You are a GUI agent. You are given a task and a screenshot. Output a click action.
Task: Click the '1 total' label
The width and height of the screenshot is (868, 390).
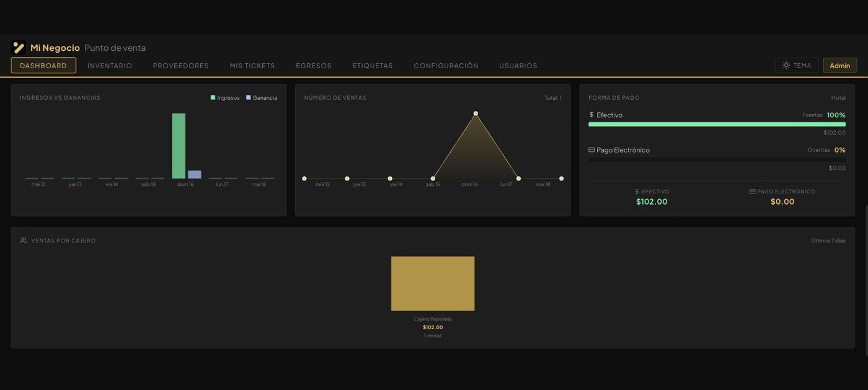(x=838, y=98)
